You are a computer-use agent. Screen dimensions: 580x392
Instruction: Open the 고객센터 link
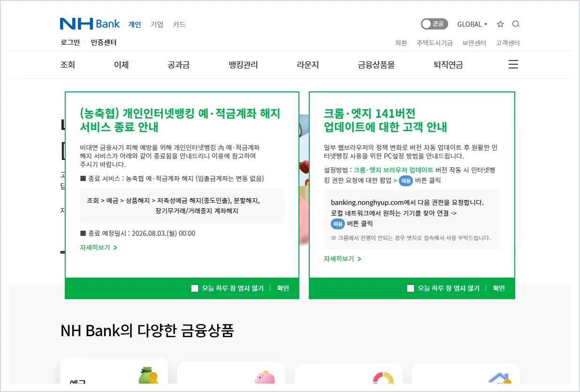pos(508,43)
